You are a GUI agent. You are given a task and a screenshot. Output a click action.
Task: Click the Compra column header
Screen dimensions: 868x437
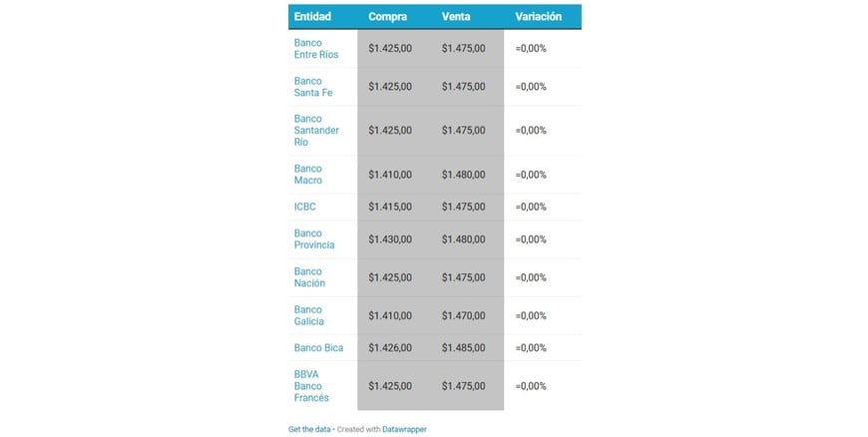(387, 17)
